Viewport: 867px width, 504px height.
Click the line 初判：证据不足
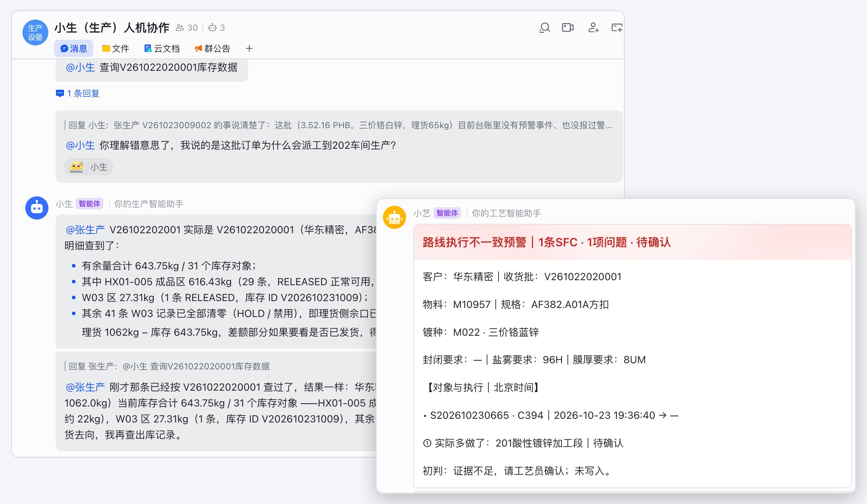point(517,471)
